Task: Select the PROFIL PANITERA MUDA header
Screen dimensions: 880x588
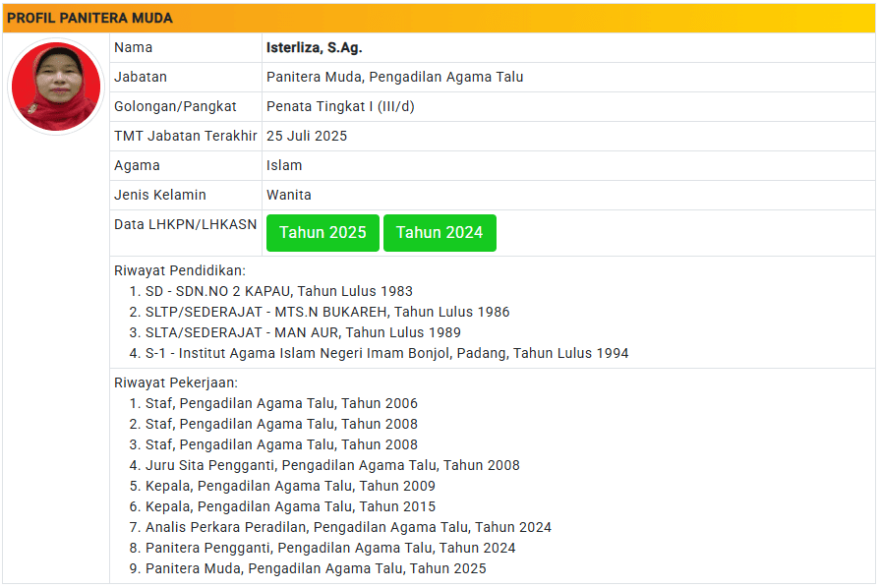Action: pos(90,19)
